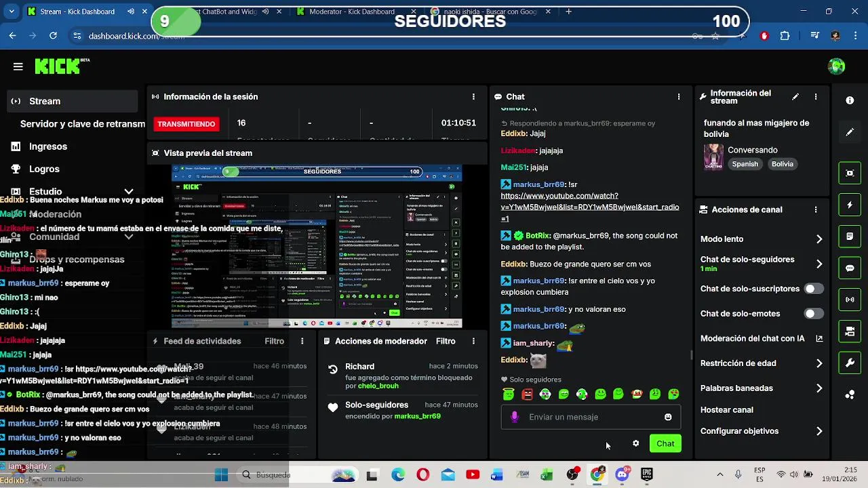This screenshot has height=488, width=868.
Task: Edit stream info with the pencil icon
Action: pos(795,97)
